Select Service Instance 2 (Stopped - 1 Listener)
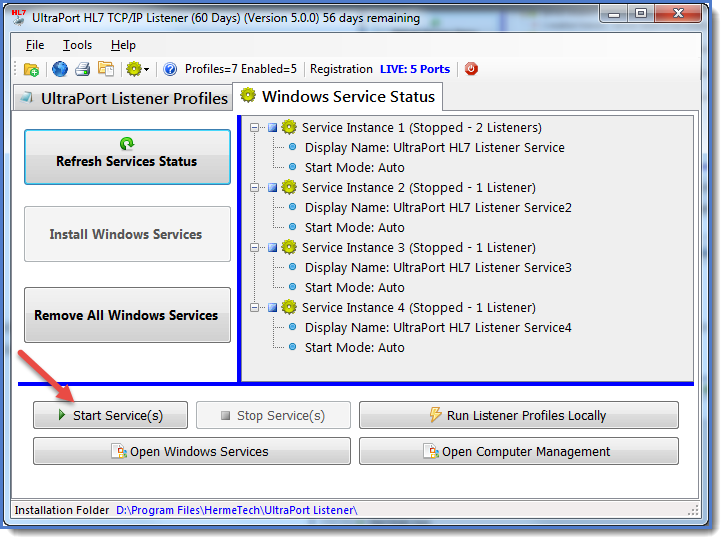 tap(419, 187)
